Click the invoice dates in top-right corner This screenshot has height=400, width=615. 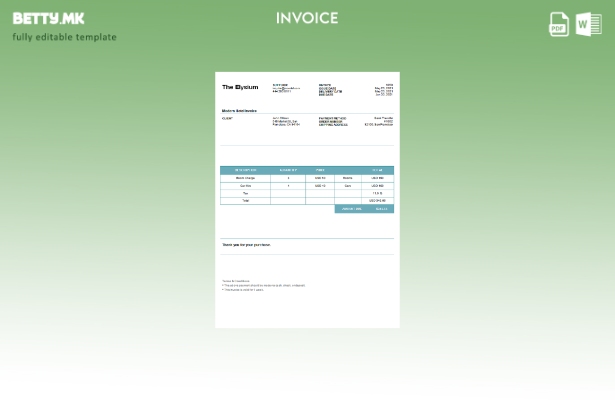tap(383, 89)
